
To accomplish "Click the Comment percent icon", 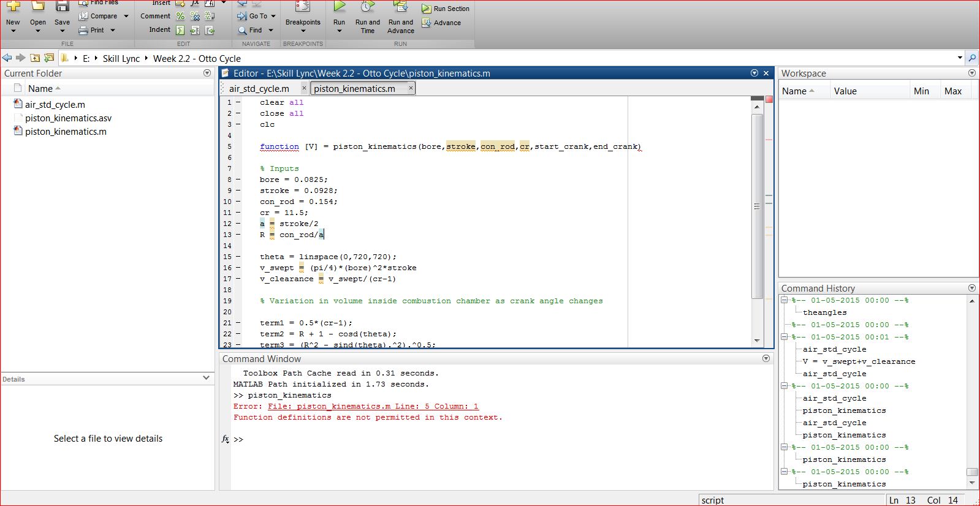I will [x=180, y=17].
